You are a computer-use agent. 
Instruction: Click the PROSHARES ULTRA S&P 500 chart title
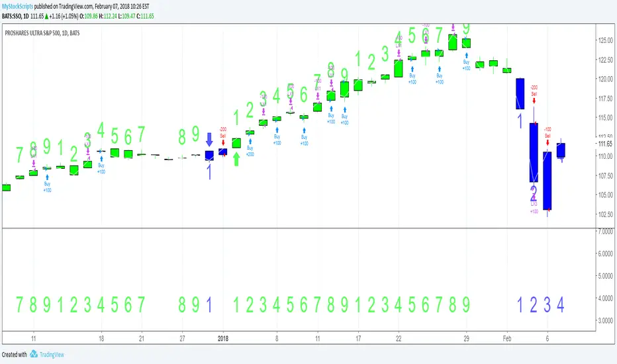(42, 33)
